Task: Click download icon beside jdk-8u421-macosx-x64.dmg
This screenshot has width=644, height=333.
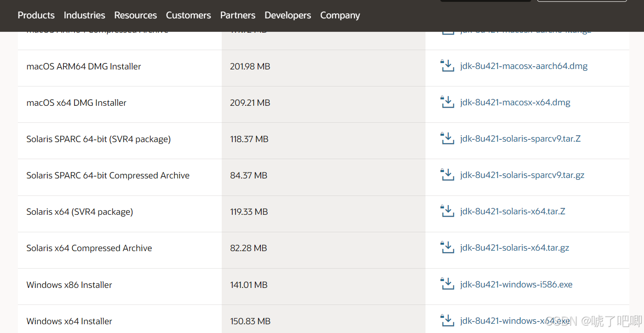Action: pos(448,102)
